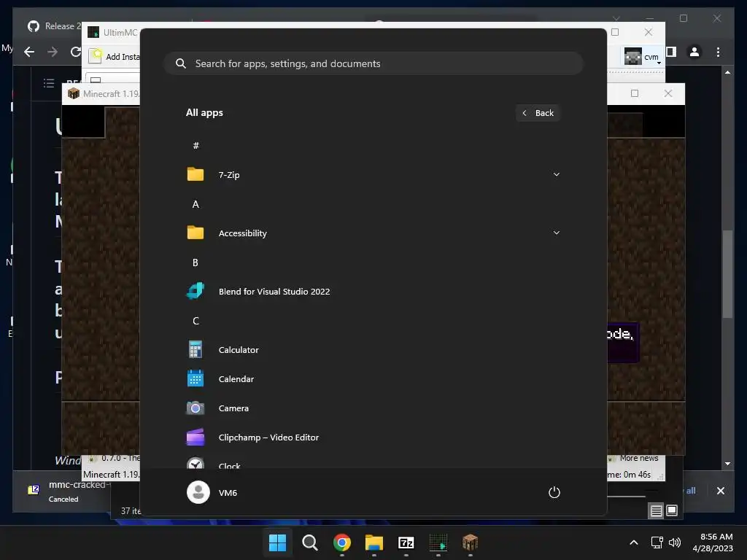Expand the Accessibility folder chevron

[x=556, y=233]
